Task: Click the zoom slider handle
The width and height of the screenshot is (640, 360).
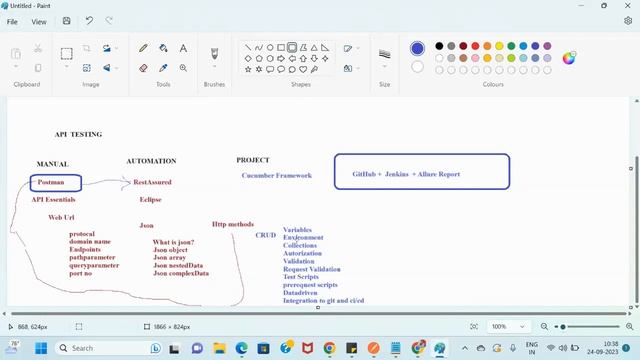Action: (x=563, y=327)
